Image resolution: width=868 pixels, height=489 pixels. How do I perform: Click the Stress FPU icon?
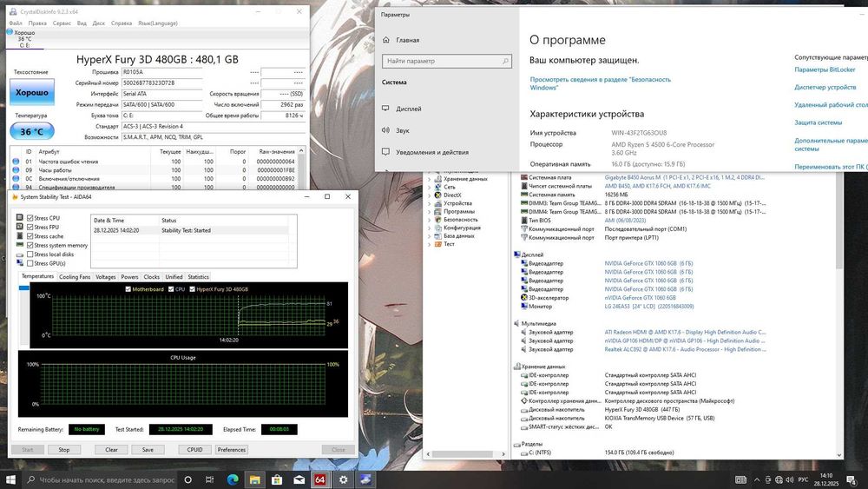click(20, 227)
